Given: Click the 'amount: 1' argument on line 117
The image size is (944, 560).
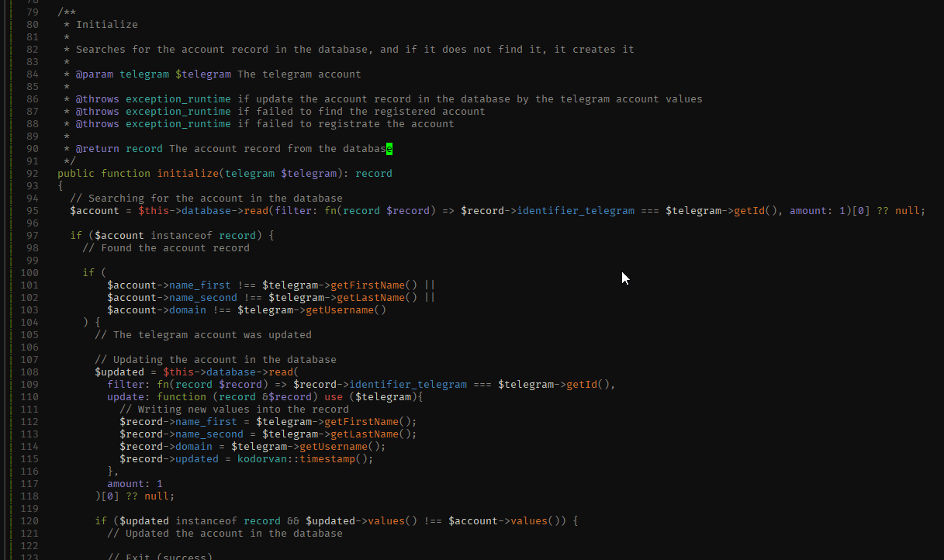Looking at the screenshot, I should pos(134,484).
